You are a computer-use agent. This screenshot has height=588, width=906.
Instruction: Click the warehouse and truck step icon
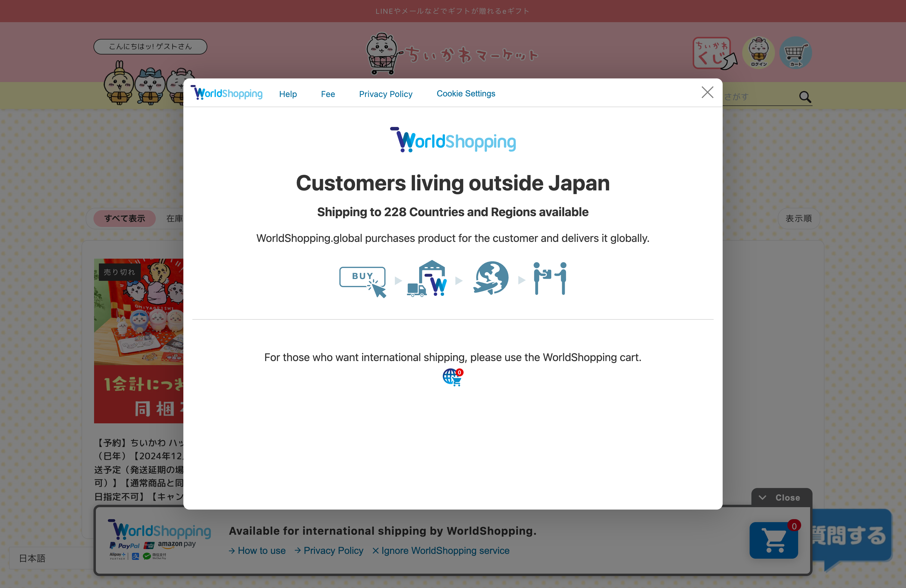click(x=427, y=278)
